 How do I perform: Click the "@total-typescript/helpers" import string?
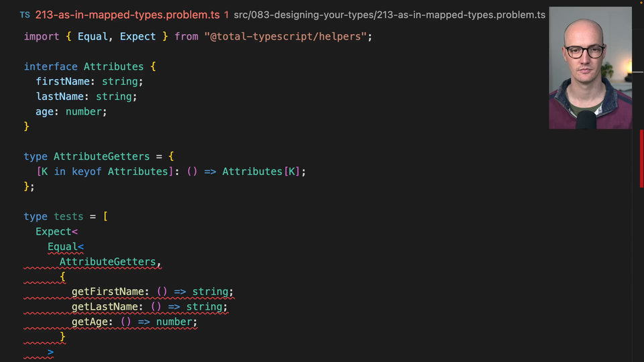point(285,36)
